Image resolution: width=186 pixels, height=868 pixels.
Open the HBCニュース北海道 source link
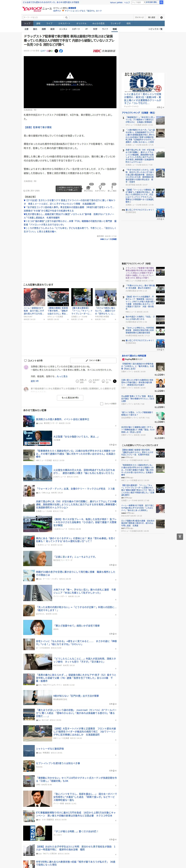108,239
